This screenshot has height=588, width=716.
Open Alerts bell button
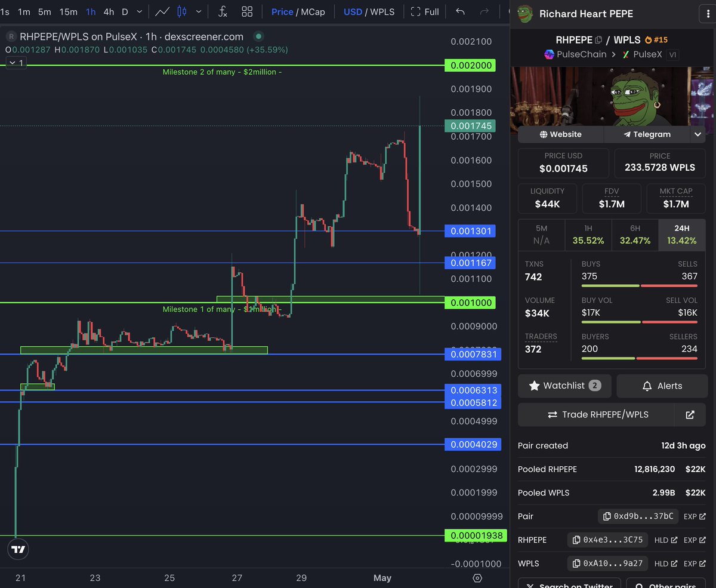661,386
